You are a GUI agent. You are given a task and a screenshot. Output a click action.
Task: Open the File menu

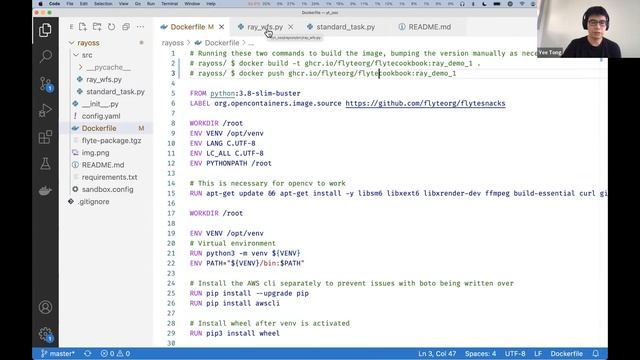coord(70,4)
